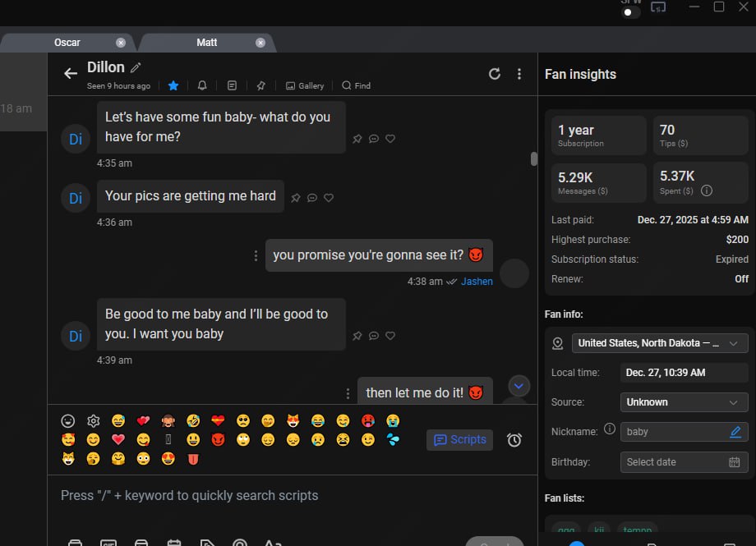Click the Jashen sender link
756x546 pixels.
pyautogui.click(x=477, y=282)
